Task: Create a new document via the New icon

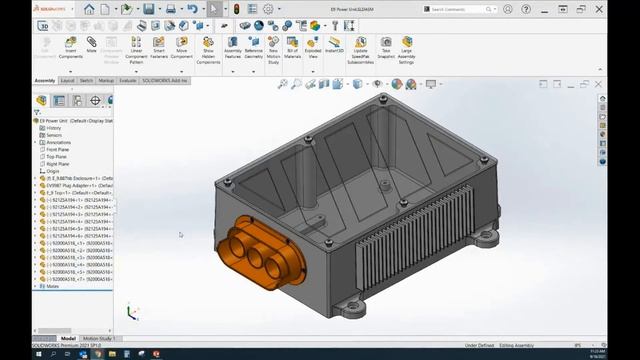Action: coord(105,9)
